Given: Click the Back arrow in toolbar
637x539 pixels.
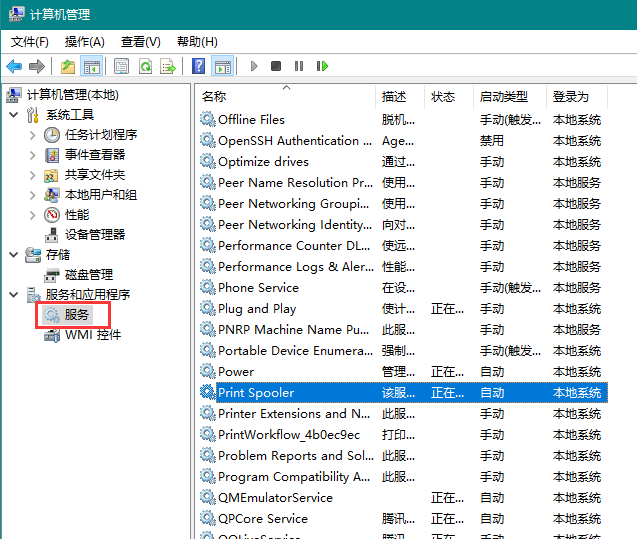Looking at the screenshot, I should pos(14,66).
